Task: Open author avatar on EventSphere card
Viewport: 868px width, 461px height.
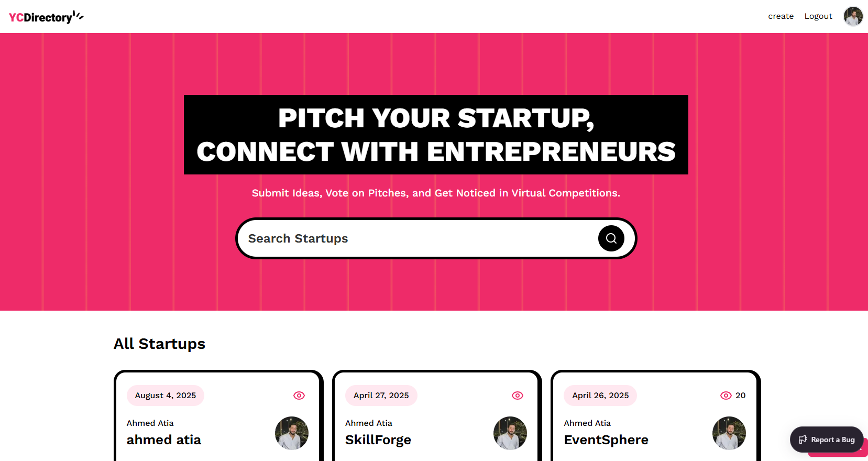Action: (x=729, y=433)
